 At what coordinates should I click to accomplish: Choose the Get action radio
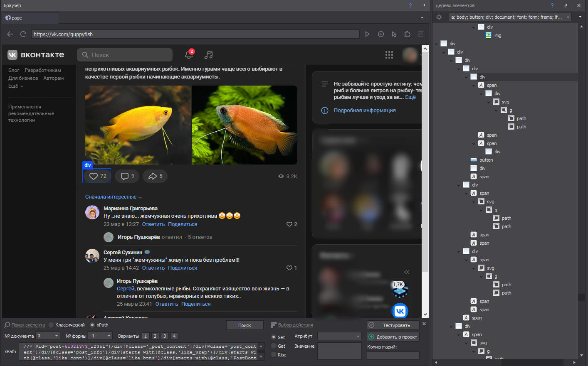[x=274, y=346]
